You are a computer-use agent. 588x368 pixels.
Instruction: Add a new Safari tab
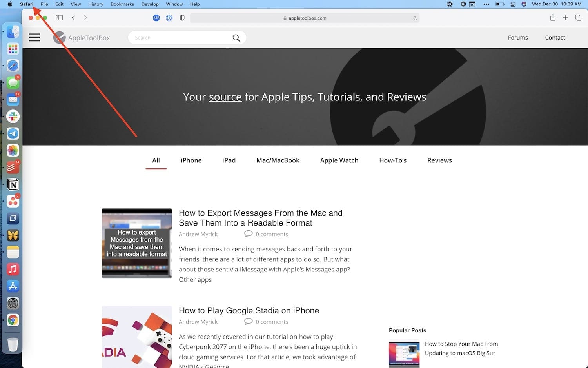[x=565, y=18]
